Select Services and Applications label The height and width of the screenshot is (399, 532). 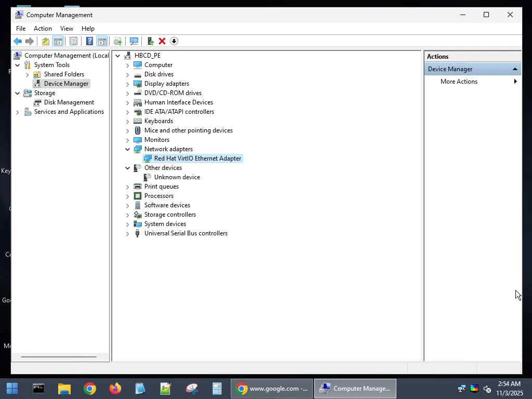[69, 112]
